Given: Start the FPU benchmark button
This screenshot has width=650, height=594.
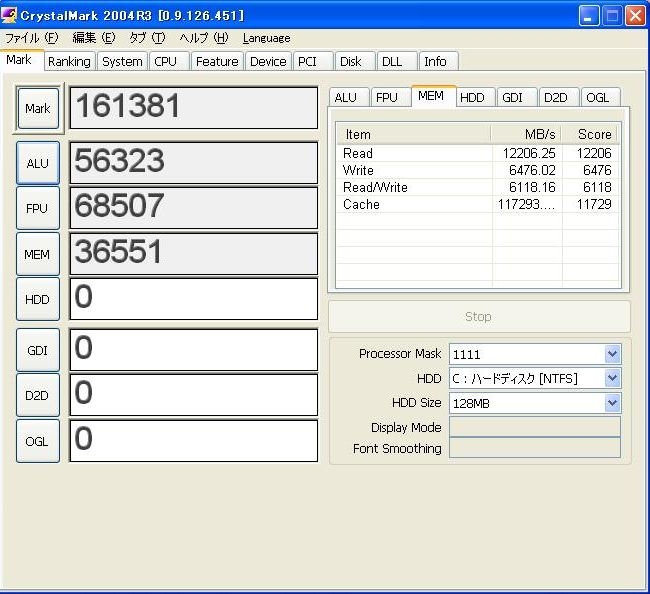Looking at the screenshot, I should (38, 209).
